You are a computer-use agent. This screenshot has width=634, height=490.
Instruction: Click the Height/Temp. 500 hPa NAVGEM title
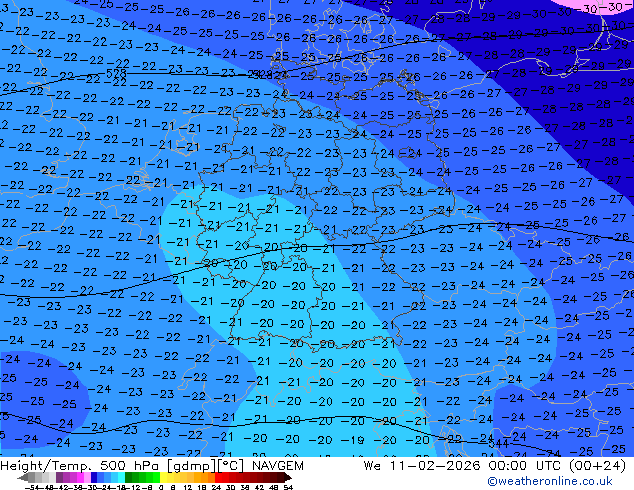tap(152, 466)
